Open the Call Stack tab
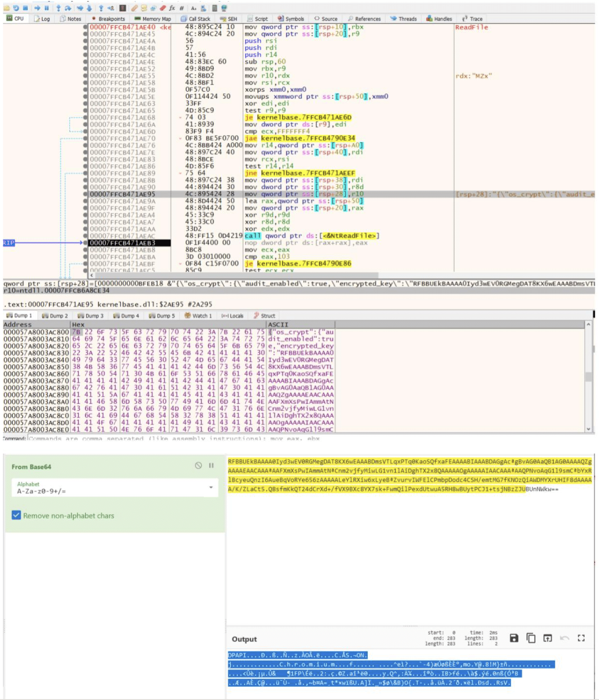The image size is (599, 700). (x=195, y=19)
